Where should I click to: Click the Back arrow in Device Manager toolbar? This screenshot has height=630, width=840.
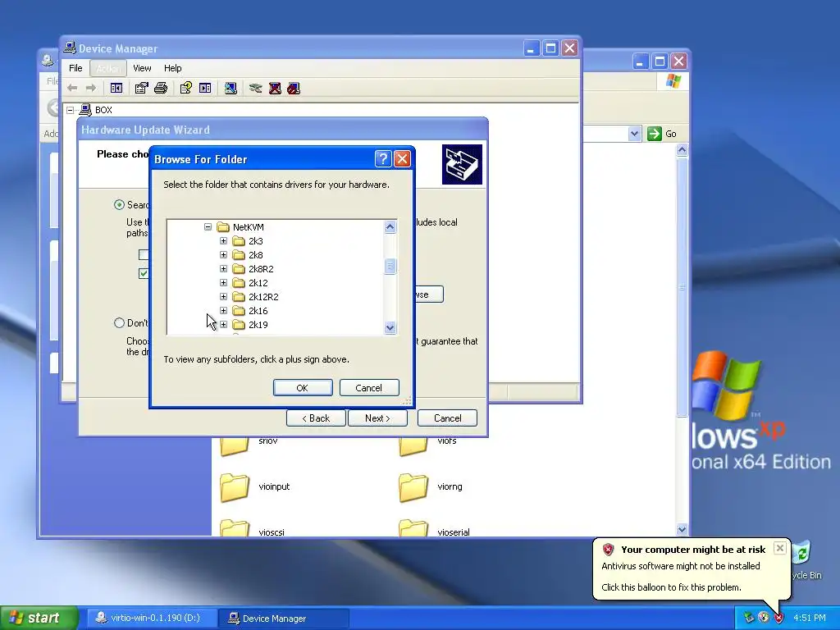pyautogui.click(x=72, y=88)
